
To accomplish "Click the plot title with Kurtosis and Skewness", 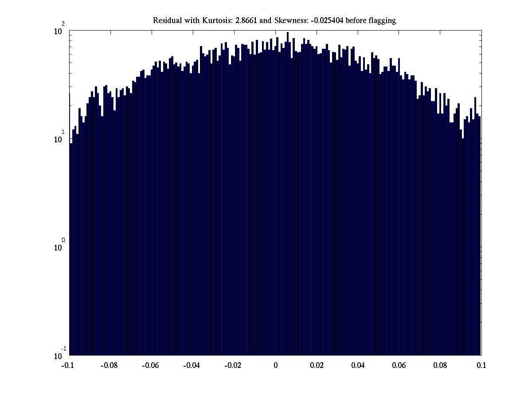I will coord(274,21).
